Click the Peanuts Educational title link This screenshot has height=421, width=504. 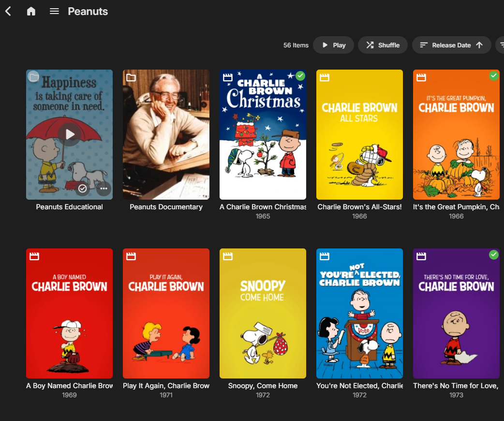coord(69,207)
